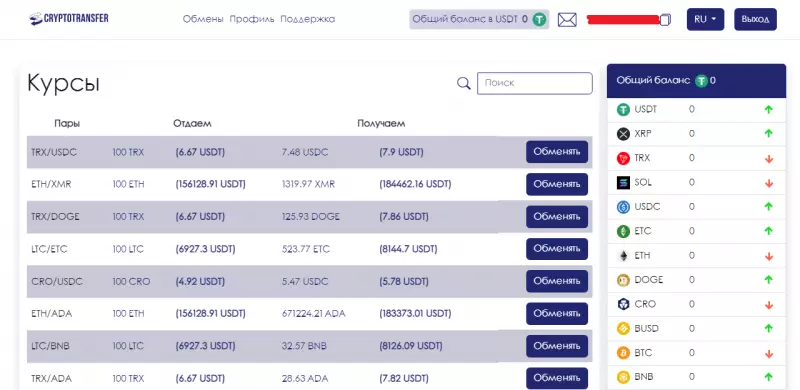Select the SOL coin icon

click(623, 183)
